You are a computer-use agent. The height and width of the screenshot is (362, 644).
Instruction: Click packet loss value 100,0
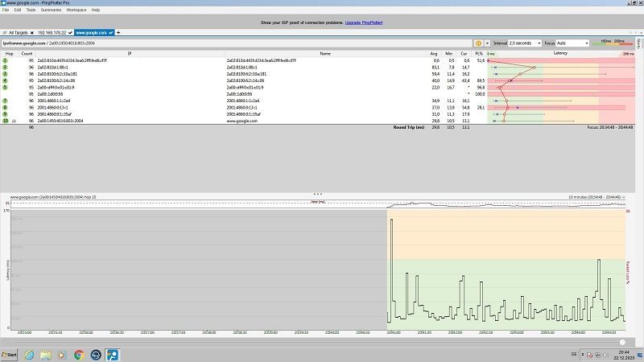pyautogui.click(x=480, y=94)
